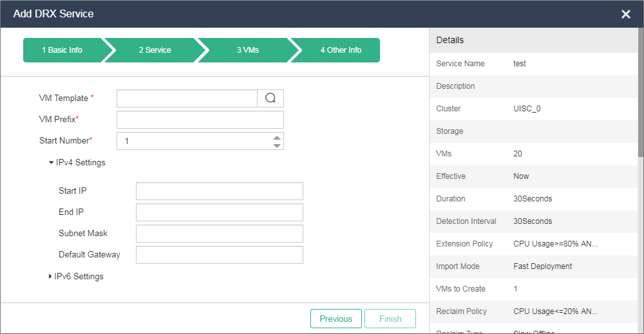This screenshot has width=644, height=334.
Task: Focus the VM Template field
Action: pos(187,98)
